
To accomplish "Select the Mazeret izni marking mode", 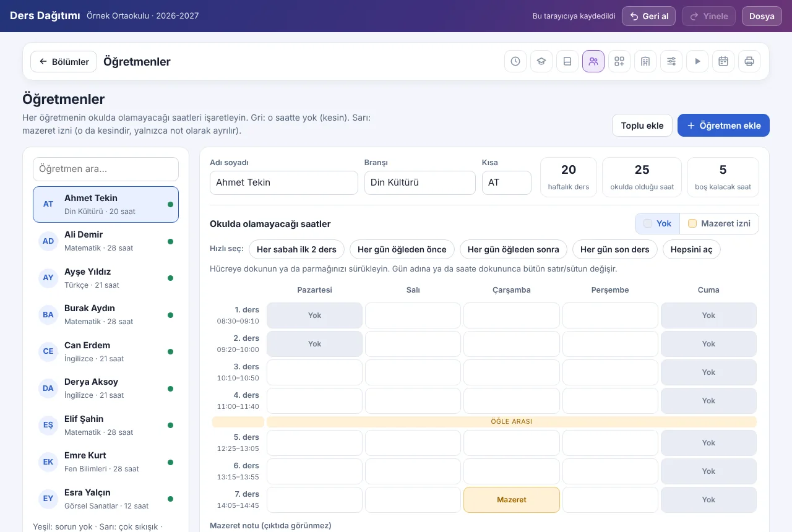I will pyautogui.click(x=719, y=223).
